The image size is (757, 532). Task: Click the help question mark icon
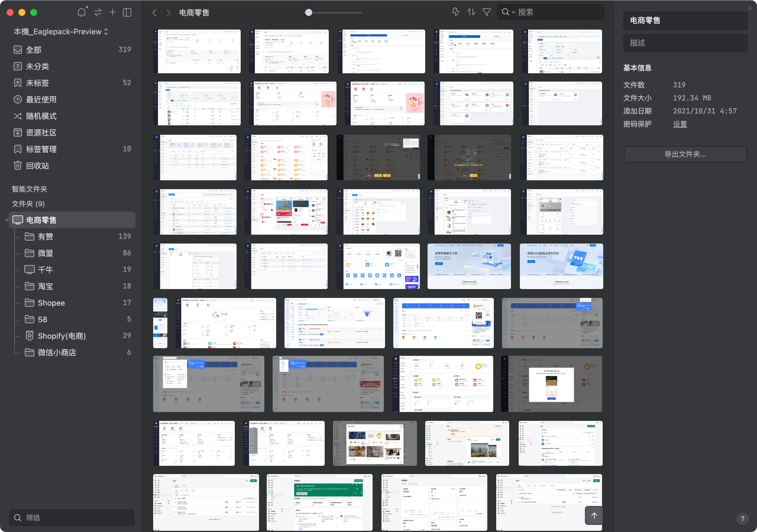coord(742,519)
